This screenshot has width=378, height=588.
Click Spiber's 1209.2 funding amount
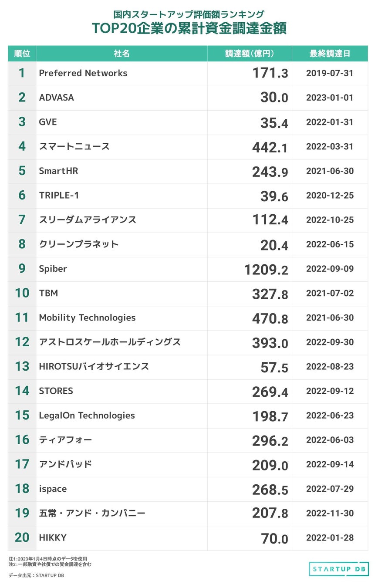click(266, 270)
